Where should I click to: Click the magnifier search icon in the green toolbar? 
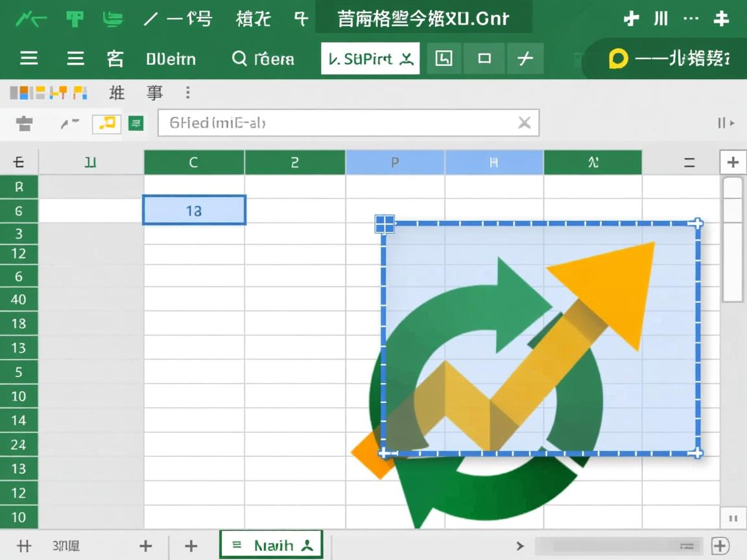point(239,59)
